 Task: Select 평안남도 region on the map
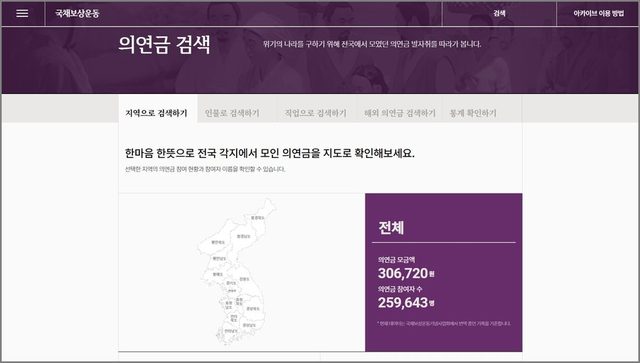point(219,258)
